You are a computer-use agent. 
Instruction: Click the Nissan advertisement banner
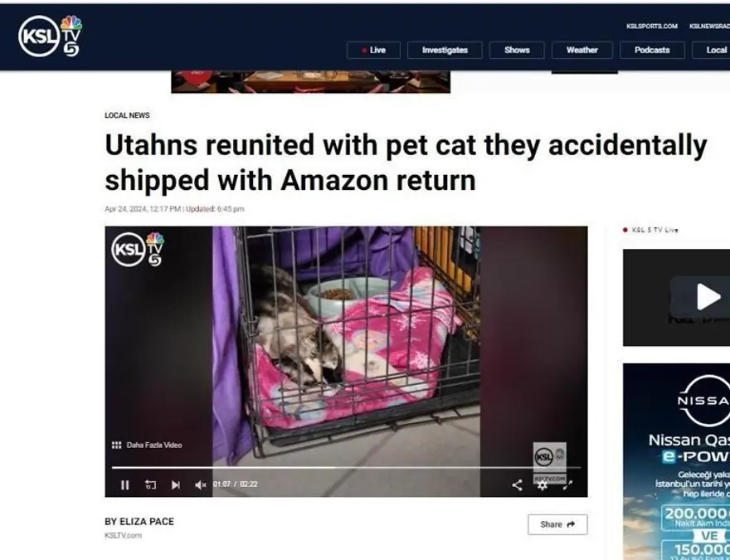tap(676, 460)
